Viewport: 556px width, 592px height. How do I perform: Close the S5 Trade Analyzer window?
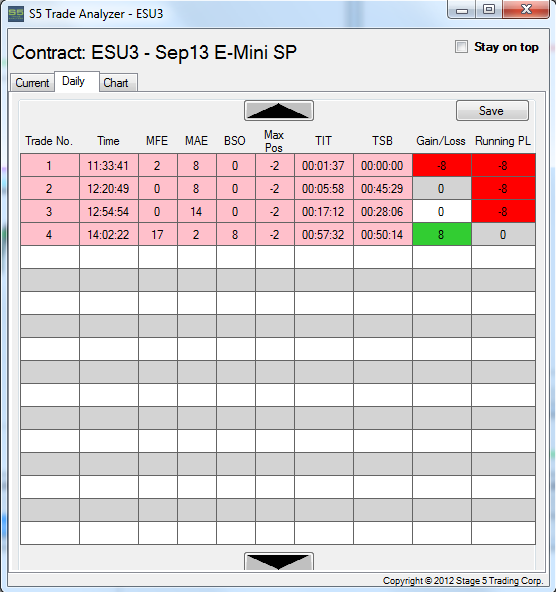tap(526, 9)
